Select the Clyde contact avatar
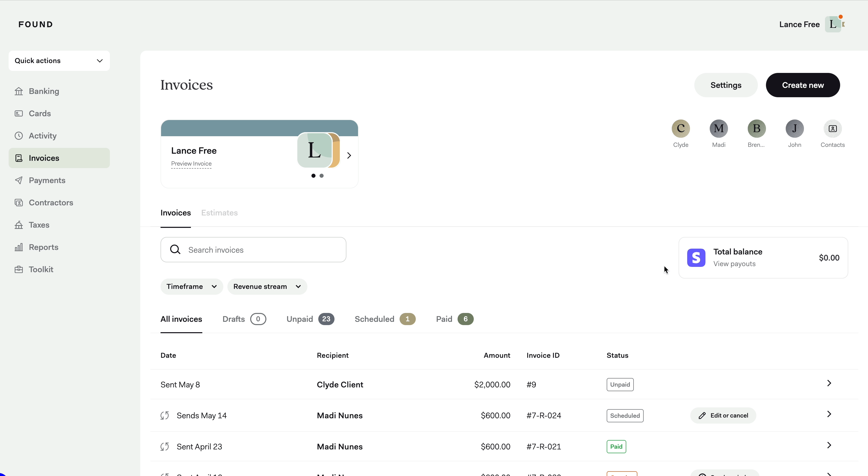 (680, 129)
